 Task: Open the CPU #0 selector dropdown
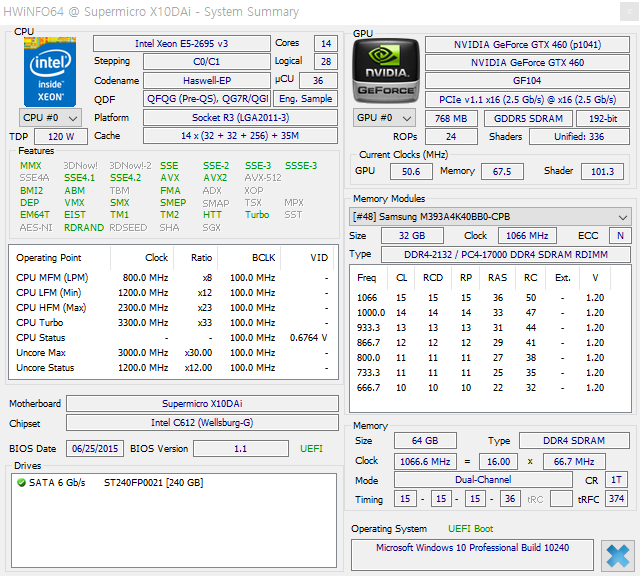pos(50,118)
